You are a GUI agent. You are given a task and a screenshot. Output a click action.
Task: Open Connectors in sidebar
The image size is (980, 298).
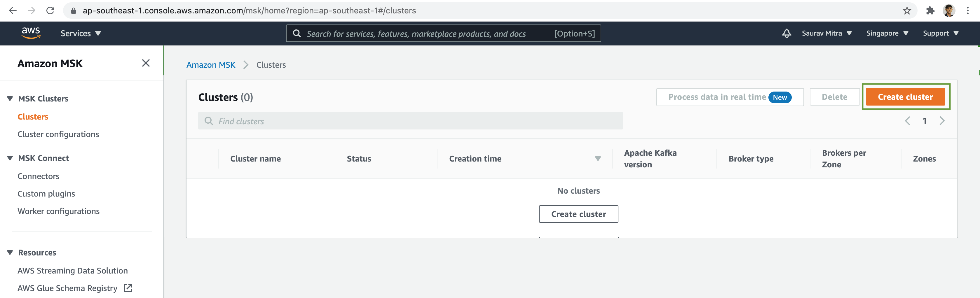coord(39,176)
